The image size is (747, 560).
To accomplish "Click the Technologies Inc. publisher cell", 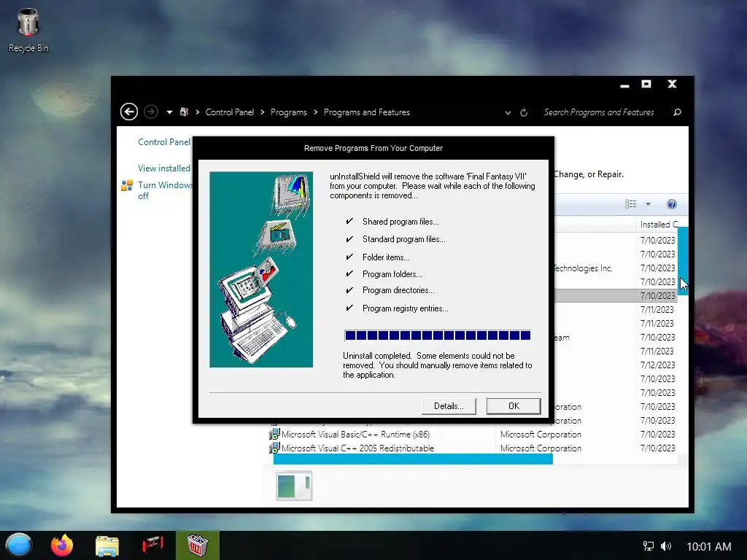I will [x=583, y=268].
